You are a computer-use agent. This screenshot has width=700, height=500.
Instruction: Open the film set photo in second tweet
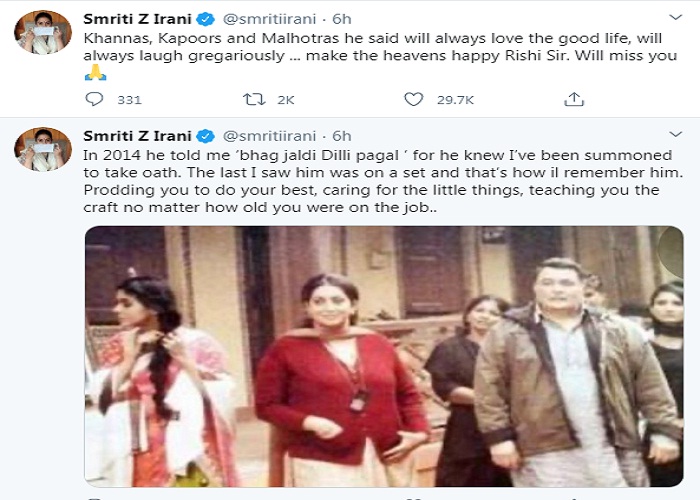(383, 355)
